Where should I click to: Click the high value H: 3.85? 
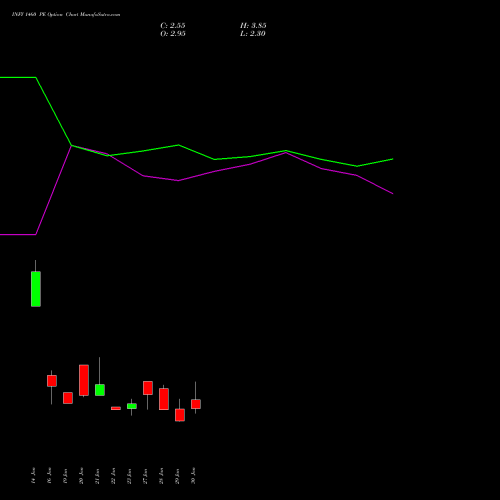coord(253,26)
